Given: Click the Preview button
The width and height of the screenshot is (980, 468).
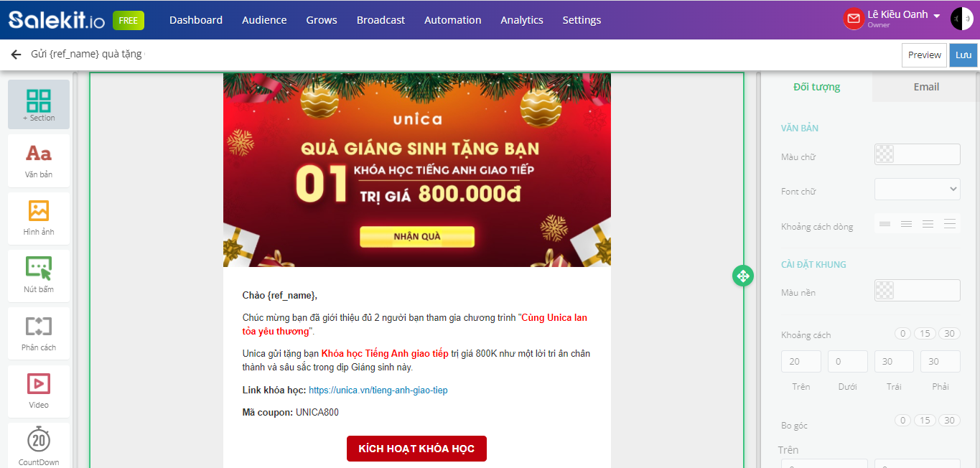Looking at the screenshot, I should (924, 55).
